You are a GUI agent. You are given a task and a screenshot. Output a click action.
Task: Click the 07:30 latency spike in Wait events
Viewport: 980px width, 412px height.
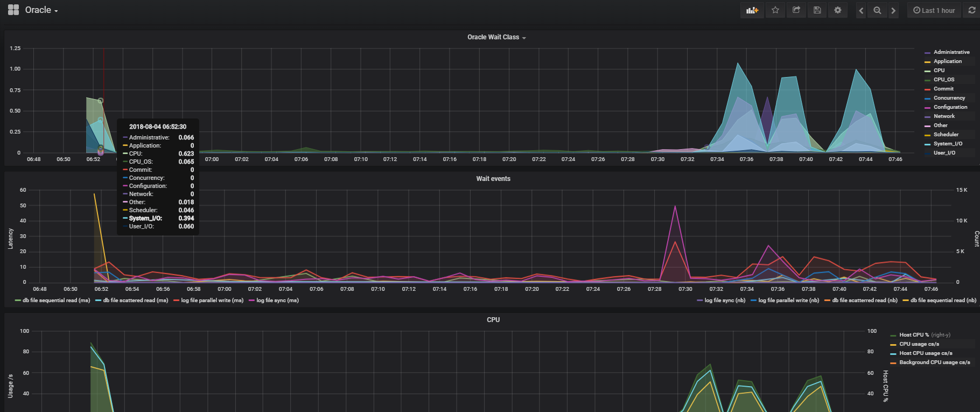(x=675, y=206)
